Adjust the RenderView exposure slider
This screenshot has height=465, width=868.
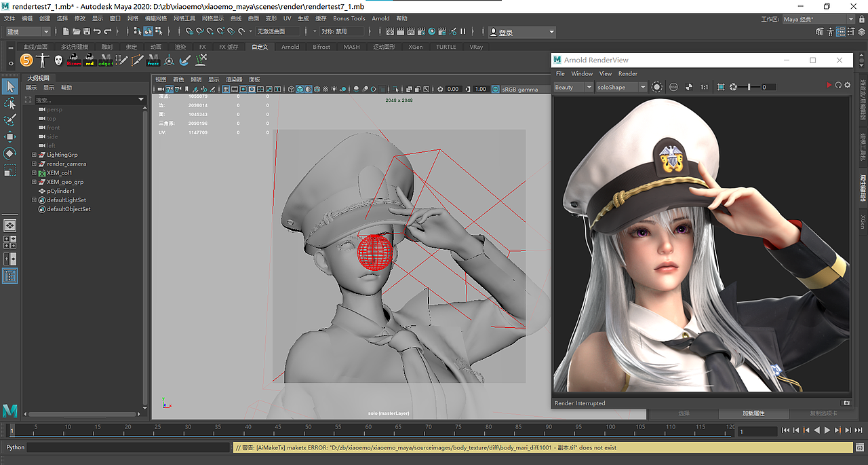[749, 87]
